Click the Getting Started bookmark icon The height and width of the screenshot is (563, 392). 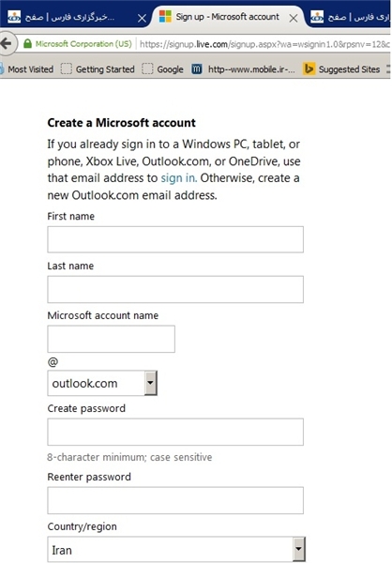66,68
